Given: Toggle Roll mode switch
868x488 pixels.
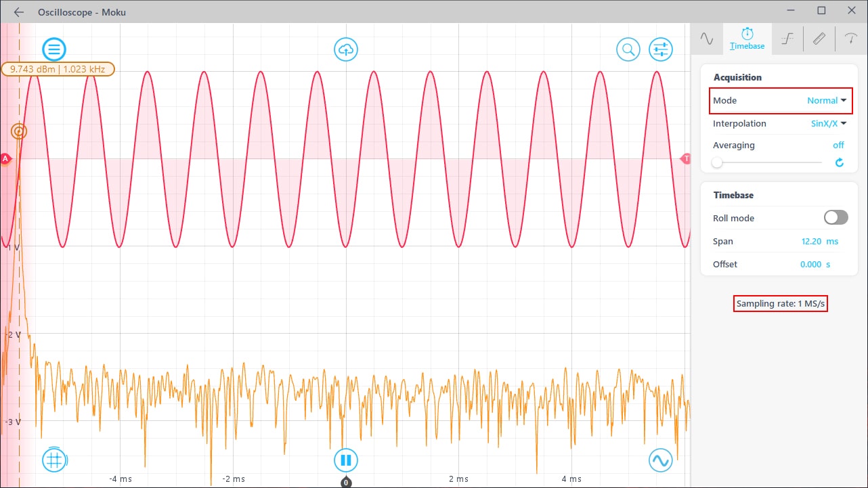Looking at the screenshot, I should [836, 218].
